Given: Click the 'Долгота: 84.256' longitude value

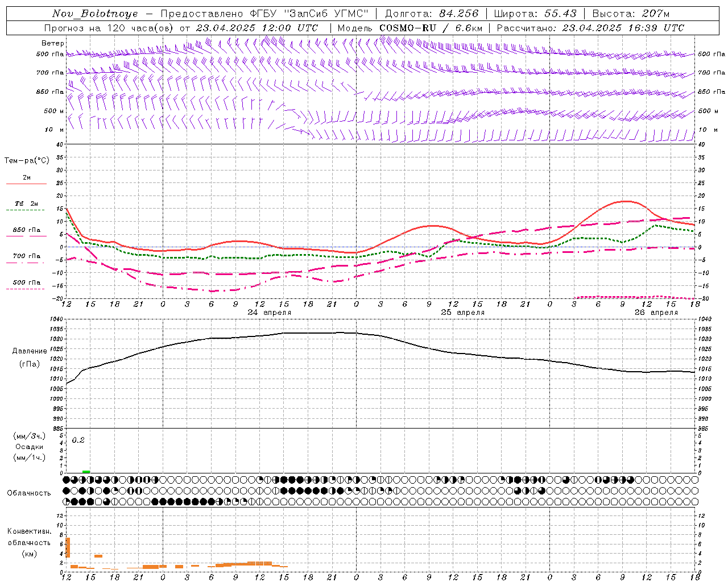Looking at the screenshot, I should [432, 14].
